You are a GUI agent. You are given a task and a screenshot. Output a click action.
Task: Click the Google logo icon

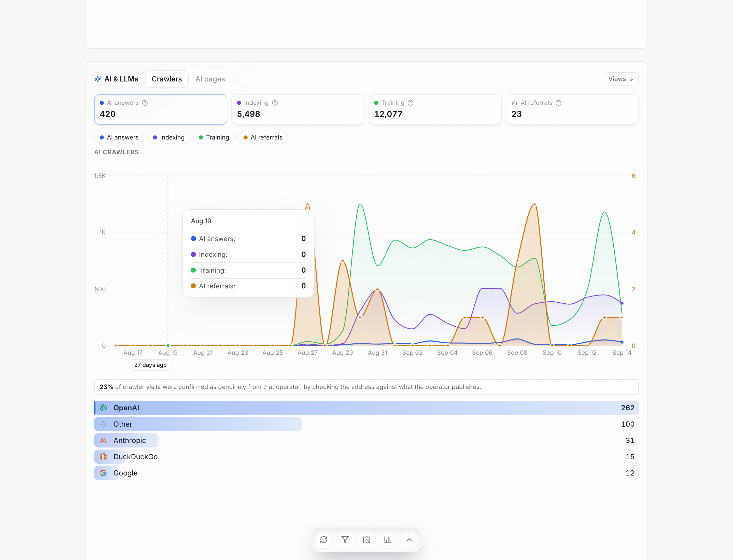click(x=103, y=473)
